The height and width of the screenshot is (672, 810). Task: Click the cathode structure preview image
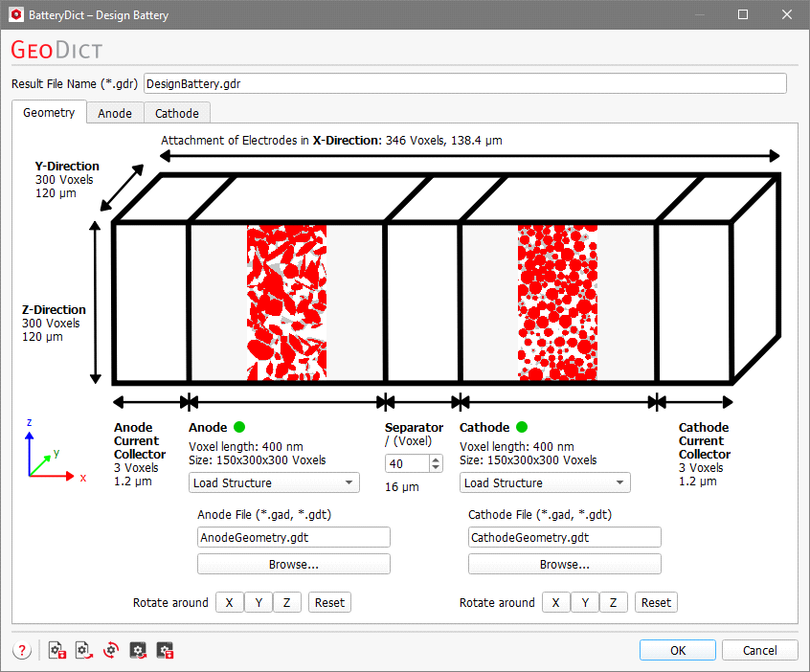point(557,302)
